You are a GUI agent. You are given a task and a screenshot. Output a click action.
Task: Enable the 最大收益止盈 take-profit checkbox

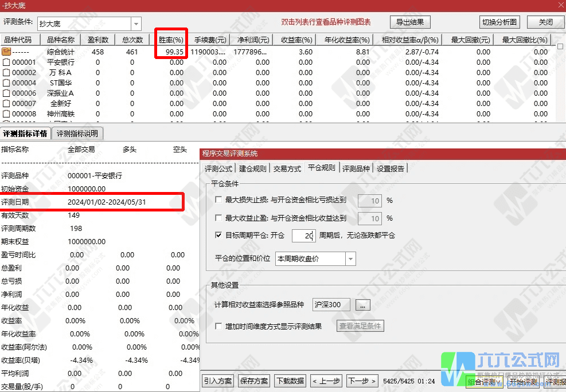pyautogui.click(x=218, y=218)
